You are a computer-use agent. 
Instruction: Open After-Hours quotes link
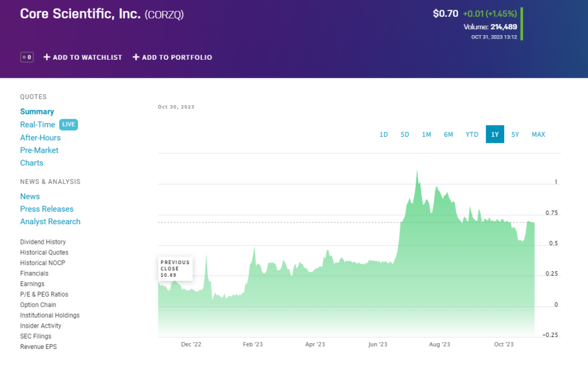click(40, 137)
